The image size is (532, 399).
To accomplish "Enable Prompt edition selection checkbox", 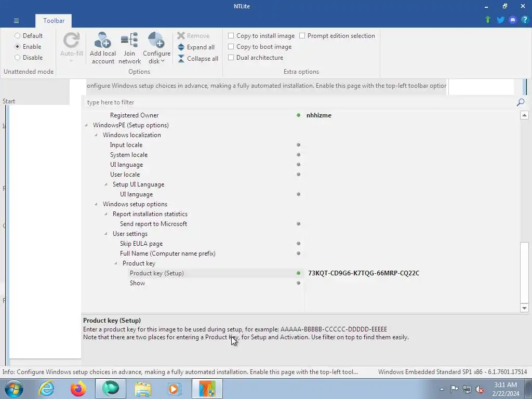I will 302,36.
